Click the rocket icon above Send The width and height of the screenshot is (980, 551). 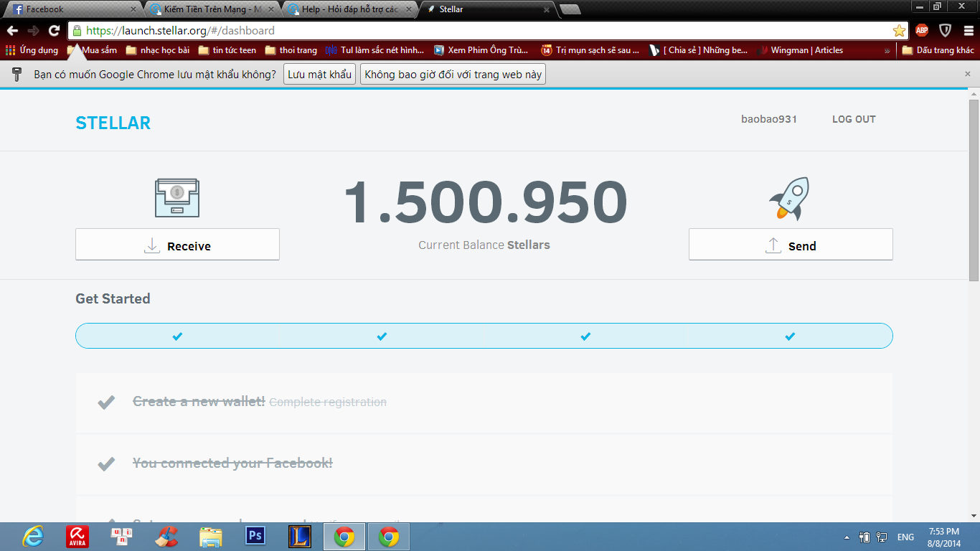(x=790, y=199)
